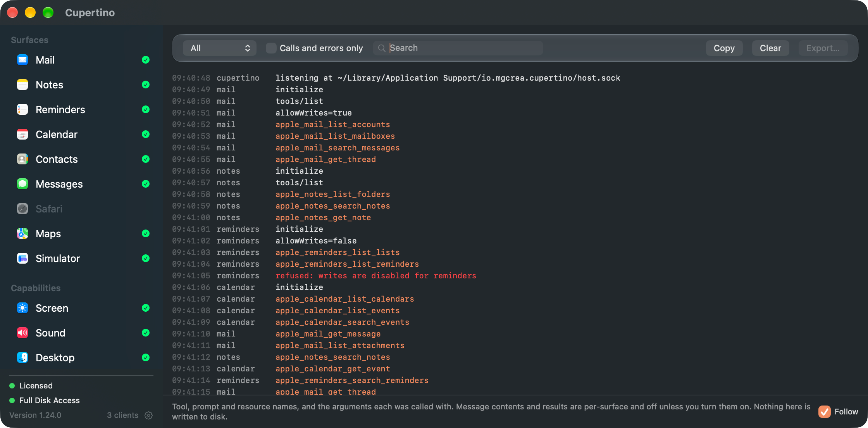Click the apple_notes_get_note log entry
This screenshot has height=428, width=868.
[x=323, y=217]
